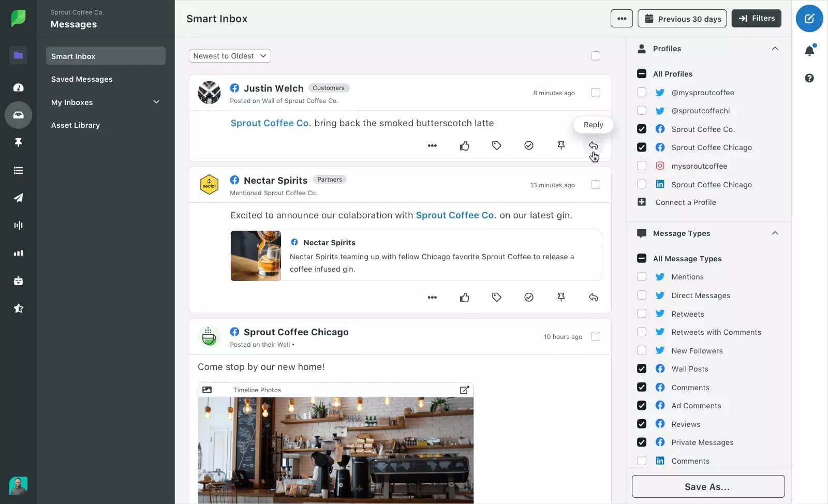Enable the Twitter Mentions message type
Viewport: 828px width, 504px height.
coord(642,276)
